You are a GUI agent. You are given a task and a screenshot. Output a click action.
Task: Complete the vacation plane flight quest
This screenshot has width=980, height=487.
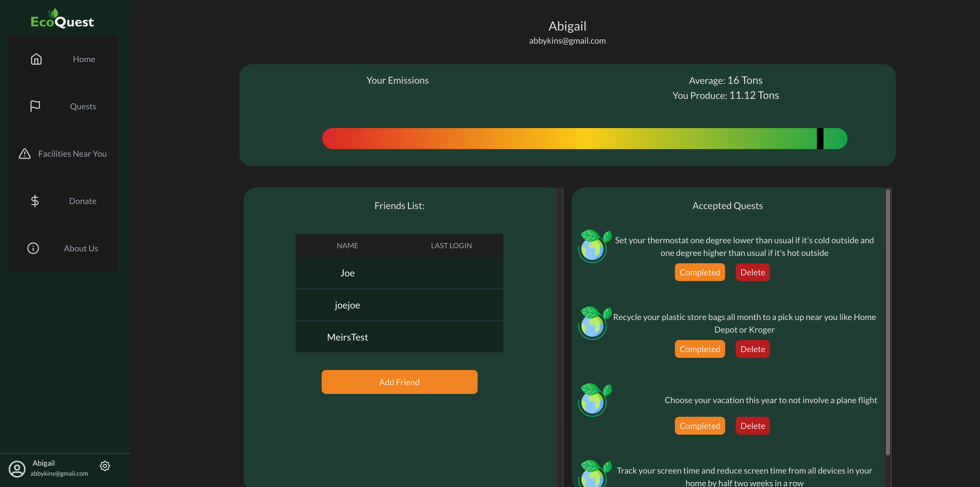[700, 425]
